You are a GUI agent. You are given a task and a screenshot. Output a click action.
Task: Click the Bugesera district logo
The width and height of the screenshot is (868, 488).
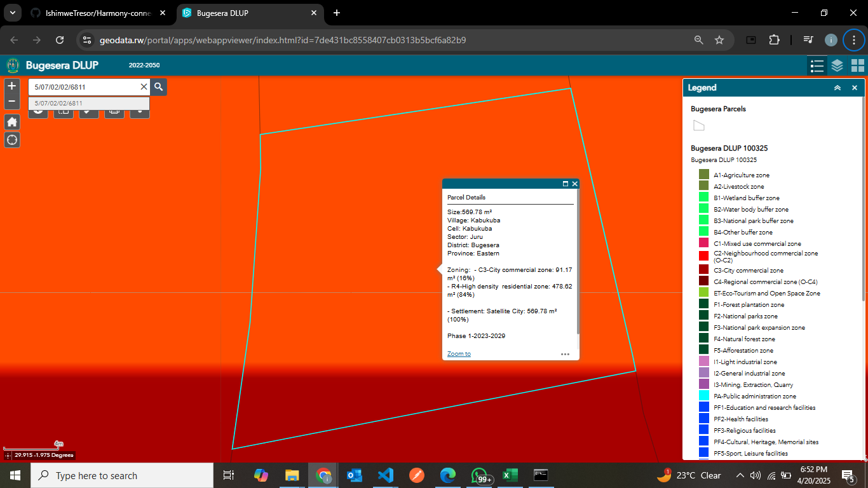[x=13, y=65]
